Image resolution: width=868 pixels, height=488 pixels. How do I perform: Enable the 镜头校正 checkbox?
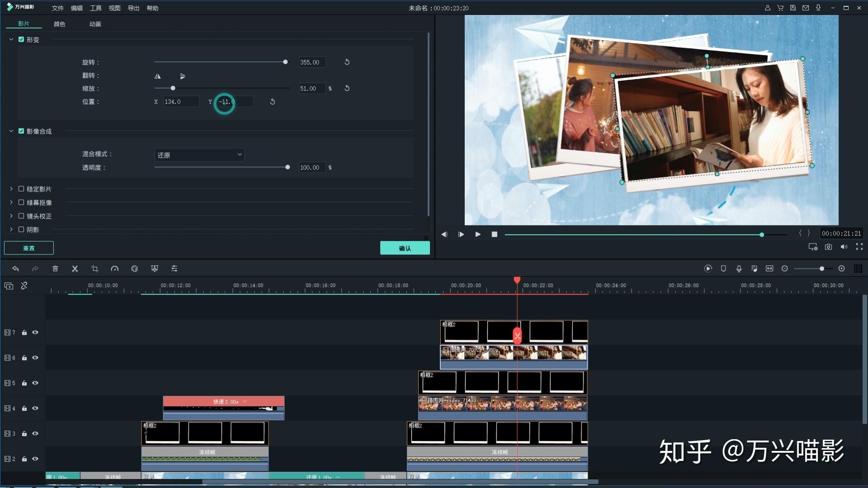tap(21, 216)
